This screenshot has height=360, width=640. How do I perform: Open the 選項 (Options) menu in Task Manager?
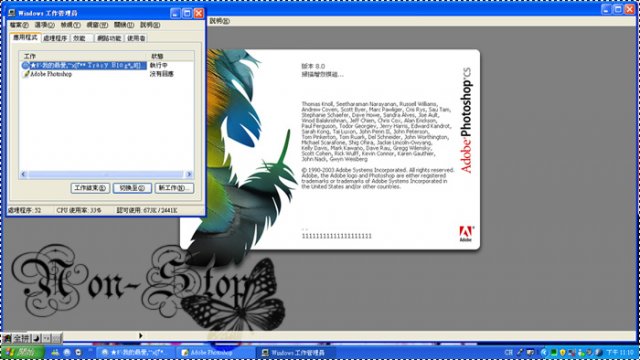[44, 25]
